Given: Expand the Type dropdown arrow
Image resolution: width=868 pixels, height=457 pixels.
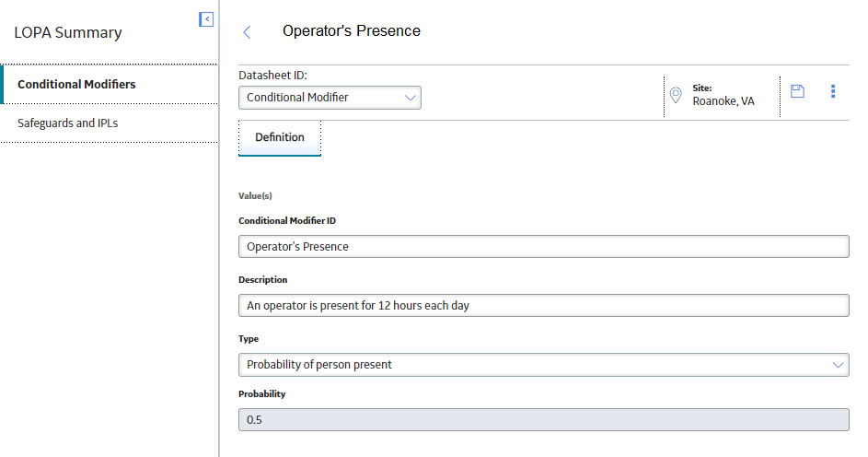Looking at the screenshot, I should tap(838, 365).
